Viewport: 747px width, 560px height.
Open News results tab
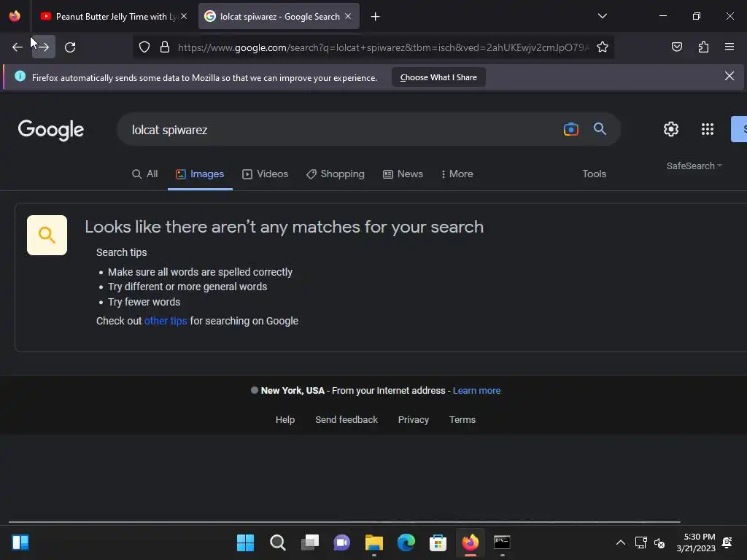[x=403, y=174]
